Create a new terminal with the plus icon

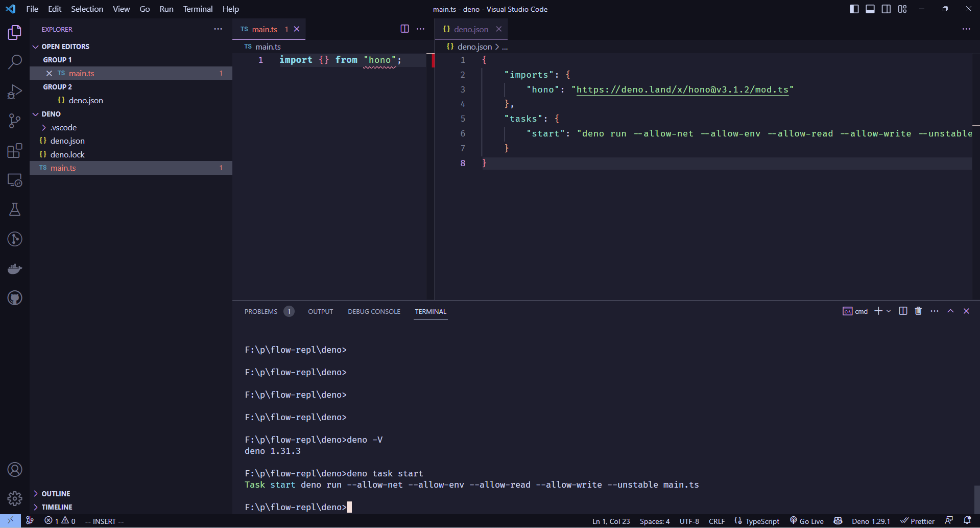coord(878,311)
